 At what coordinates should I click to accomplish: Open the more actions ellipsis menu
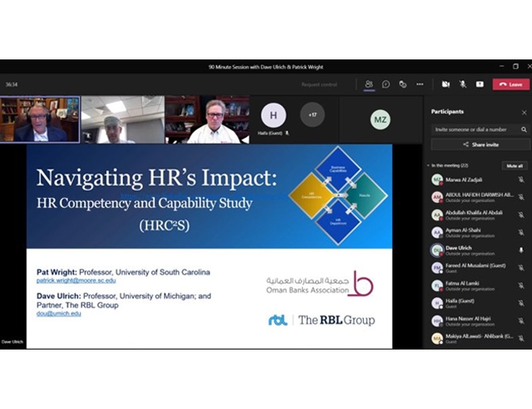419,84
